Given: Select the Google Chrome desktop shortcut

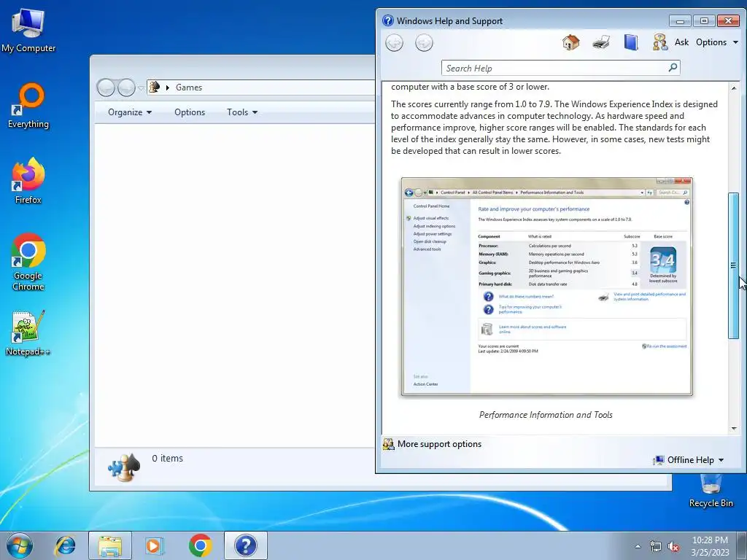Looking at the screenshot, I should [28, 262].
